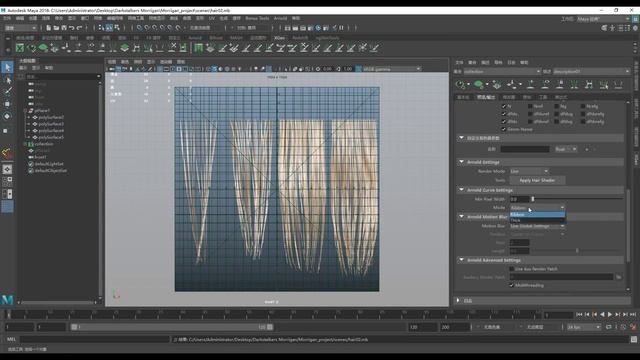640x360 pixels.
Task: Toggle the Nrefg checkbox
Action: [583, 106]
